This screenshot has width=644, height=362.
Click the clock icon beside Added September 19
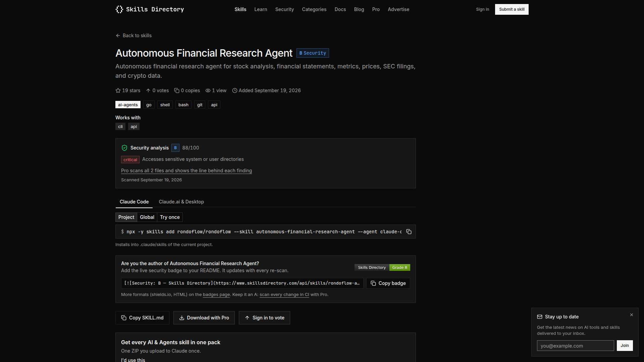click(x=235, y=90)
